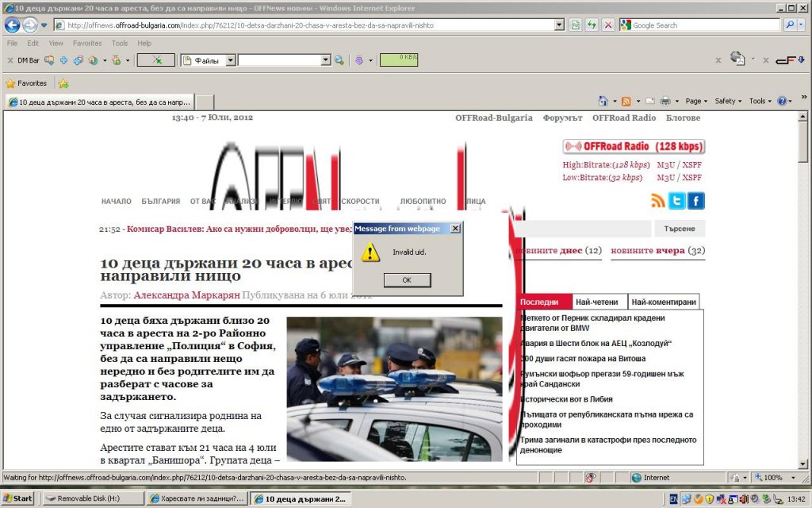Screen dimensions: 812x508
Task: Click the browser Forward arrow button
Action: pos(30,25)
